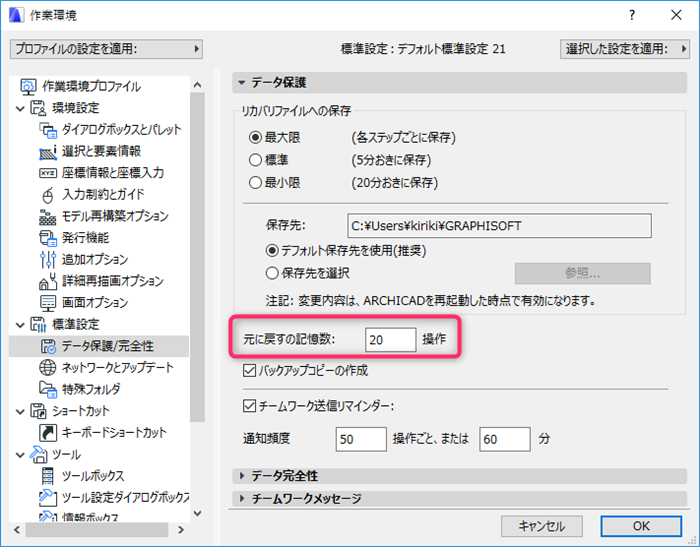Toggle バックアップコピーの作成 checkbox

(249, 370)
